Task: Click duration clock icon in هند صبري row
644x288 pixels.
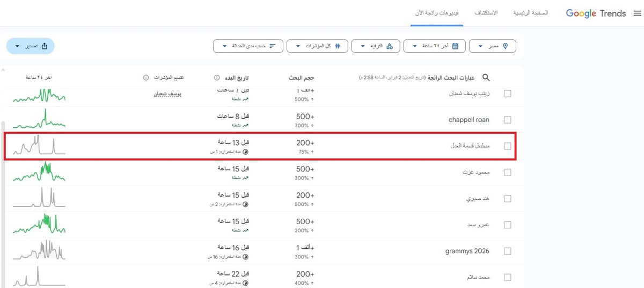Action: [246, 205]
